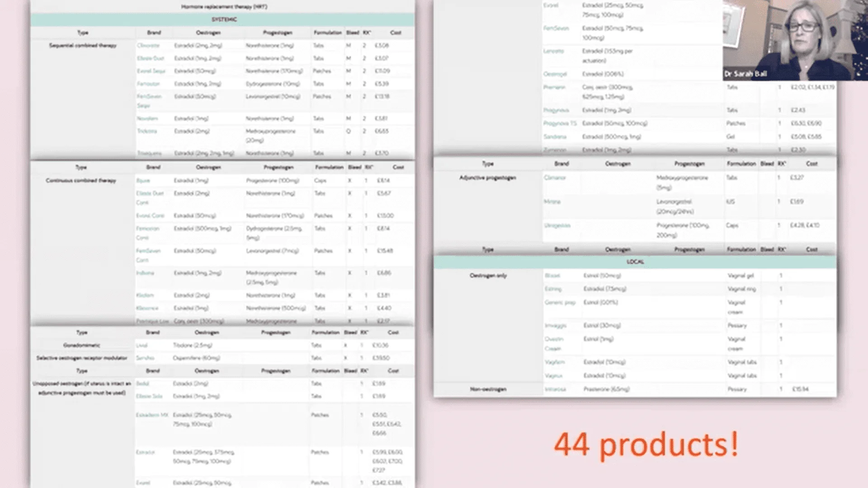Open the Ovestin Cream brand link
The image size is (868, 488).
554,343
